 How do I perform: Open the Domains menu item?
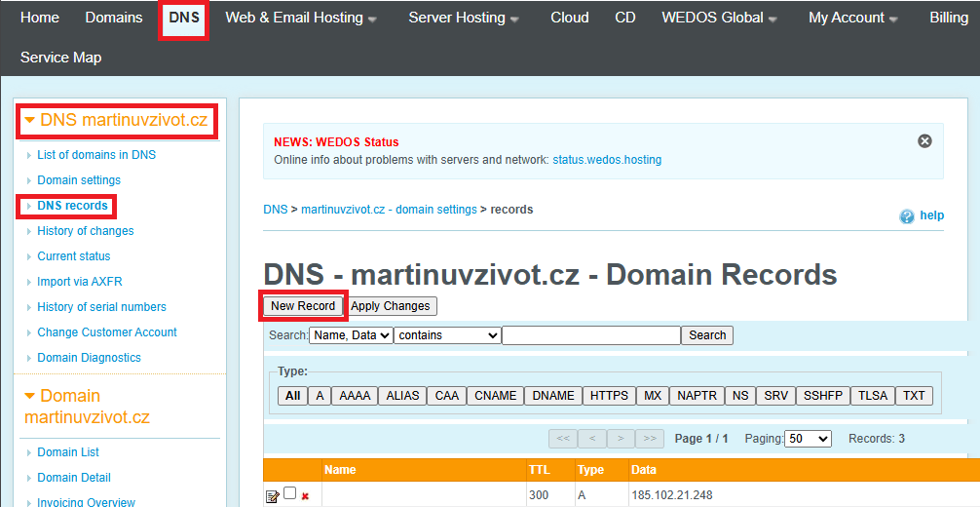(x=114, y=19)
